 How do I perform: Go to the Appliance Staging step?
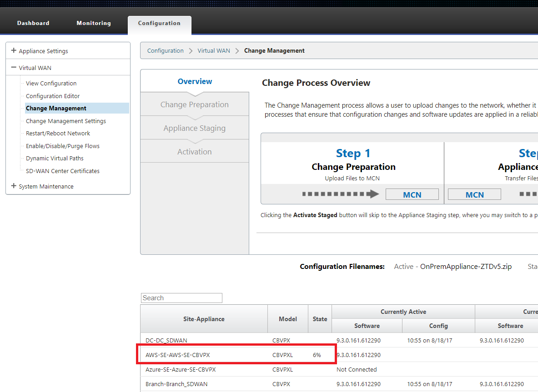tap(195, 128)
